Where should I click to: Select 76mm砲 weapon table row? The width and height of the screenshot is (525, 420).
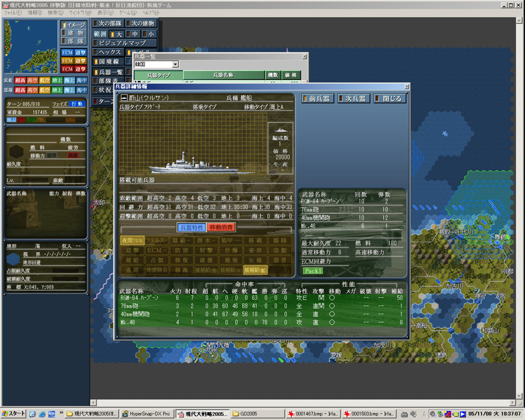click(x=261, y=306)
